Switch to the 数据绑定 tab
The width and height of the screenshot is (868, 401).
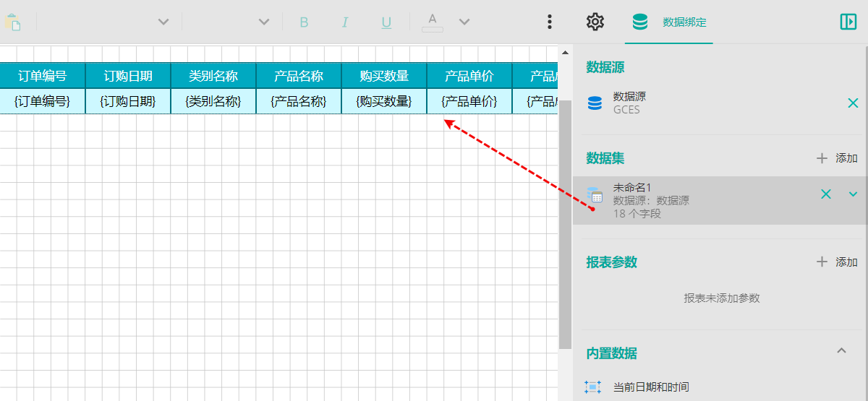(x=669, y=22)
